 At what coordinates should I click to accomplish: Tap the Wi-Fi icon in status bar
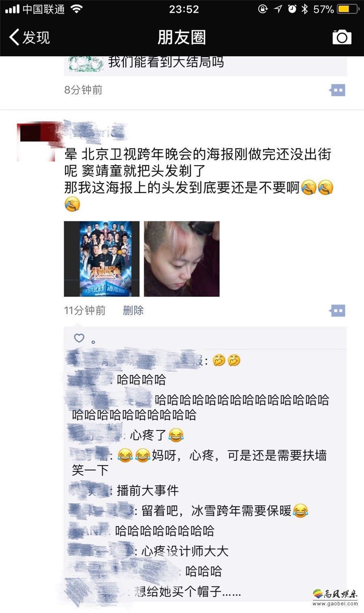pos(76,9)
